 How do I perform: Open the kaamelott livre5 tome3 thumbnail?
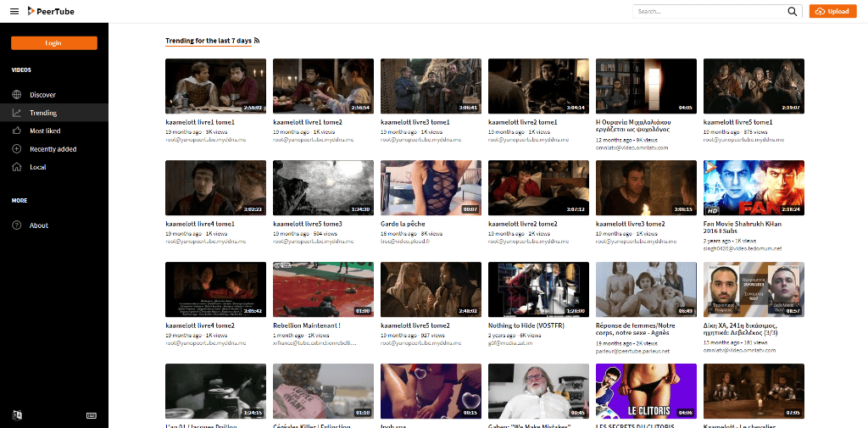tap(323, 187)
